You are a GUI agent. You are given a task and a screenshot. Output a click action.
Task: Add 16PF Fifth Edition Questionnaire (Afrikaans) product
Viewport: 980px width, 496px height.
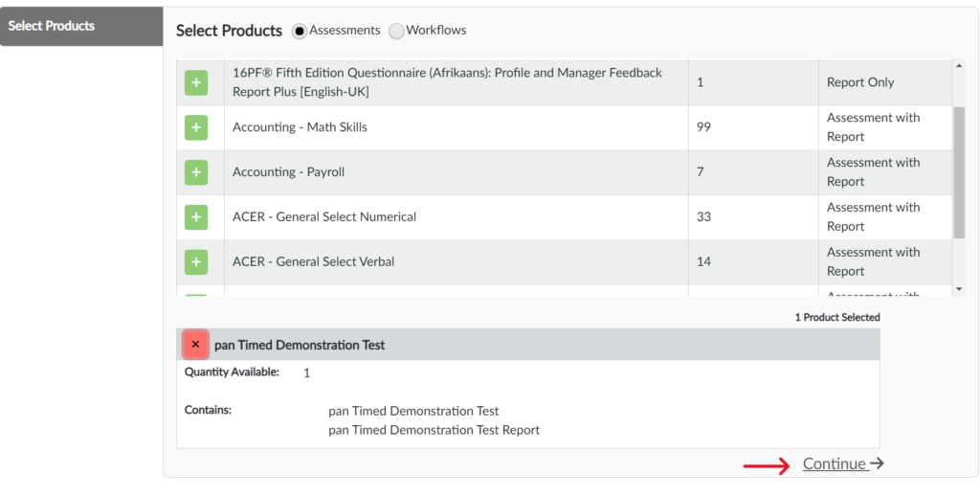click(196, 82)
